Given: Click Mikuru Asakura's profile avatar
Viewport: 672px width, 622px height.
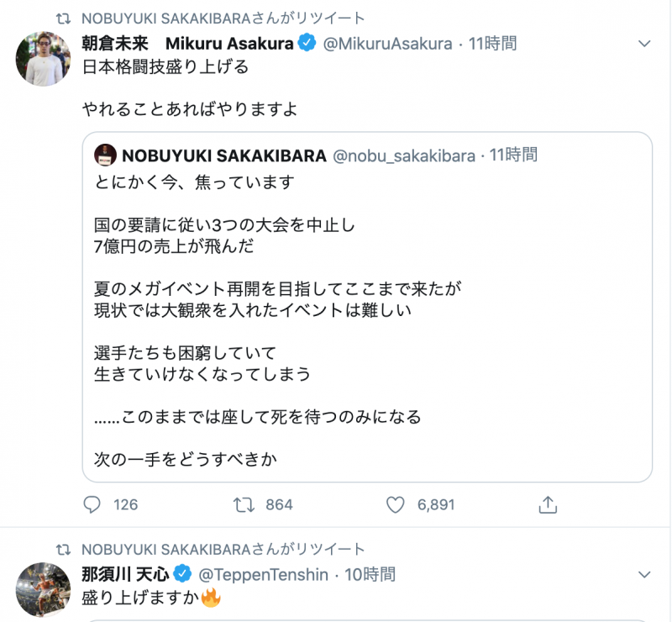Looking at the screenshot, I should pyautogui.click(x=44, y=59).
